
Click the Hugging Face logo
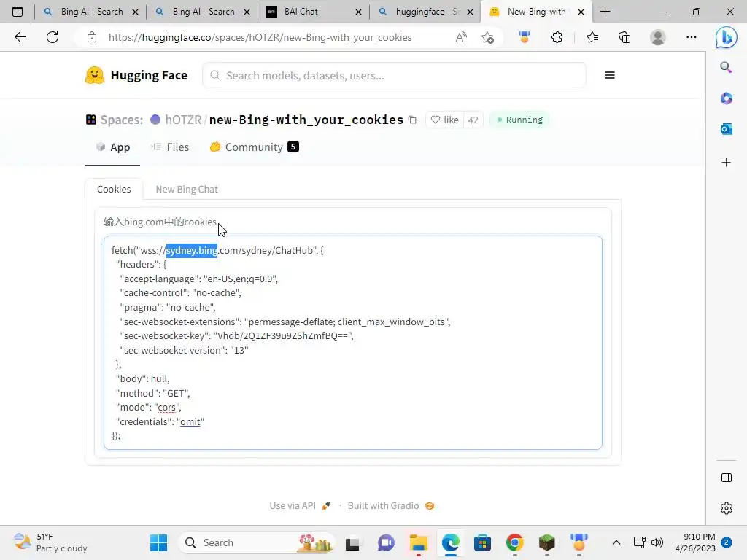click(x=136, y=75)
